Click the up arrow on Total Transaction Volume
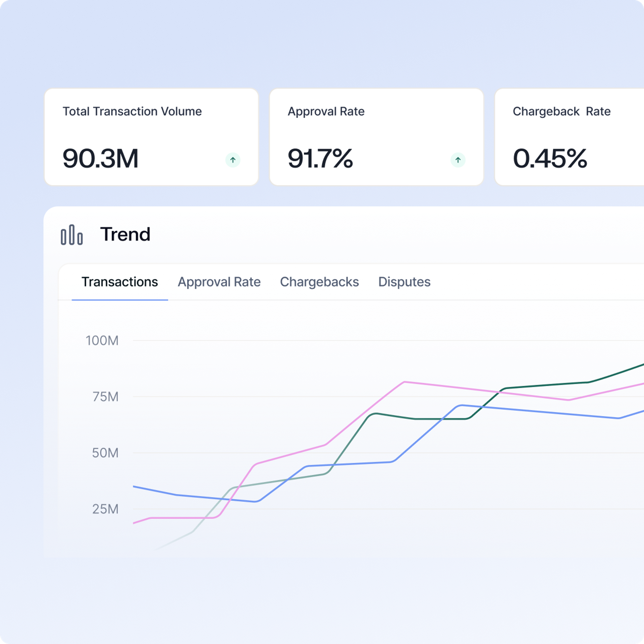Image resolution: width=644 pixels, height=644 pixels. pos(233,160)
